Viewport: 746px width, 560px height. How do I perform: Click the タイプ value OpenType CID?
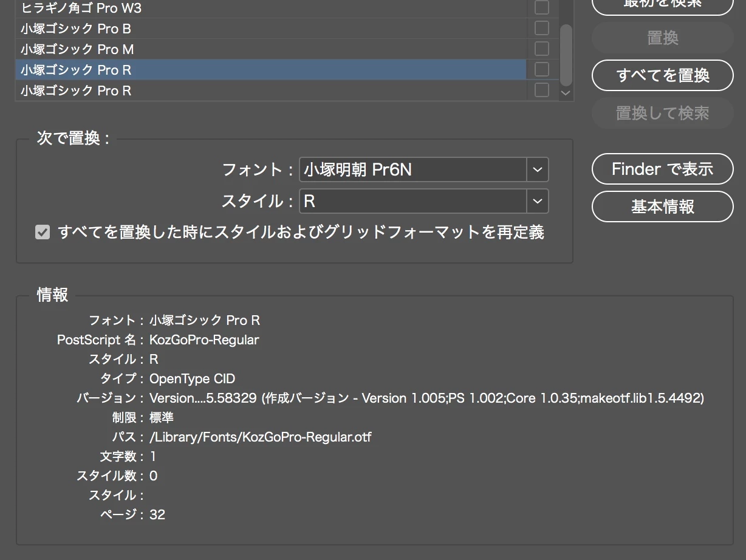tap(192, 378)
